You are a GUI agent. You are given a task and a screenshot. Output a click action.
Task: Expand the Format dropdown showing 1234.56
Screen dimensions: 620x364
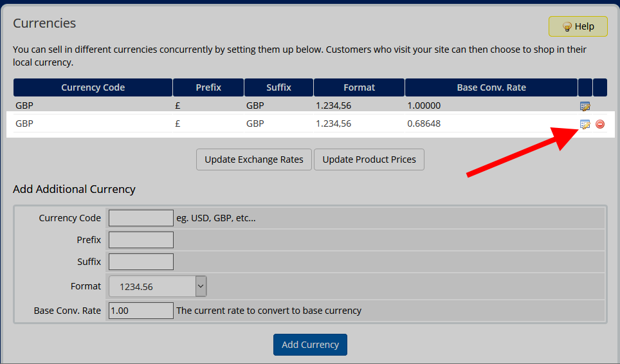158,286
